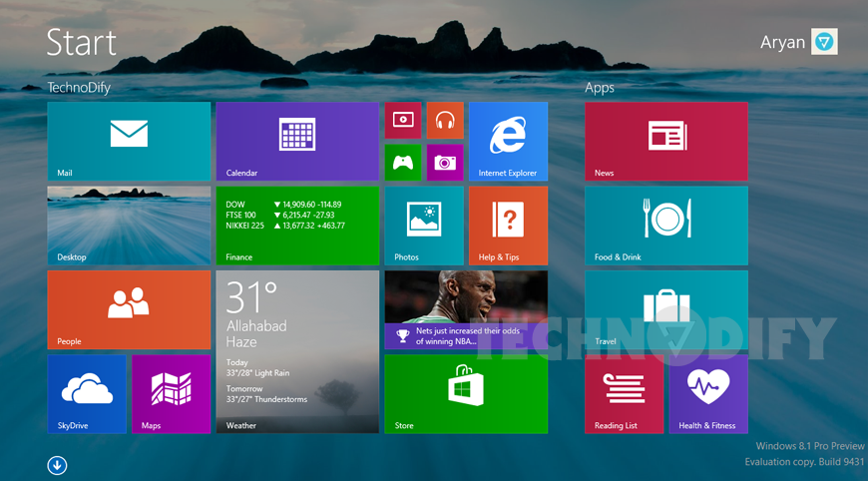Launch the Video small tile
The image size is (868, 481).
point(403,120)
